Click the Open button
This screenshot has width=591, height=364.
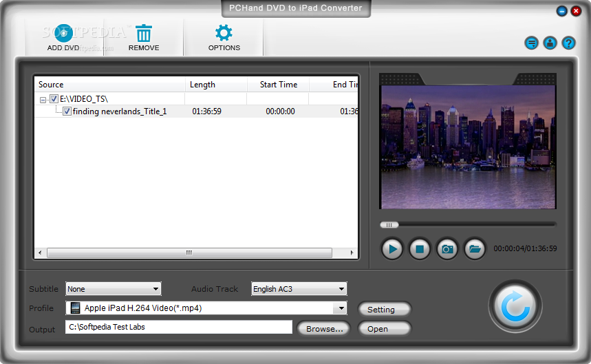click(384, 329)
